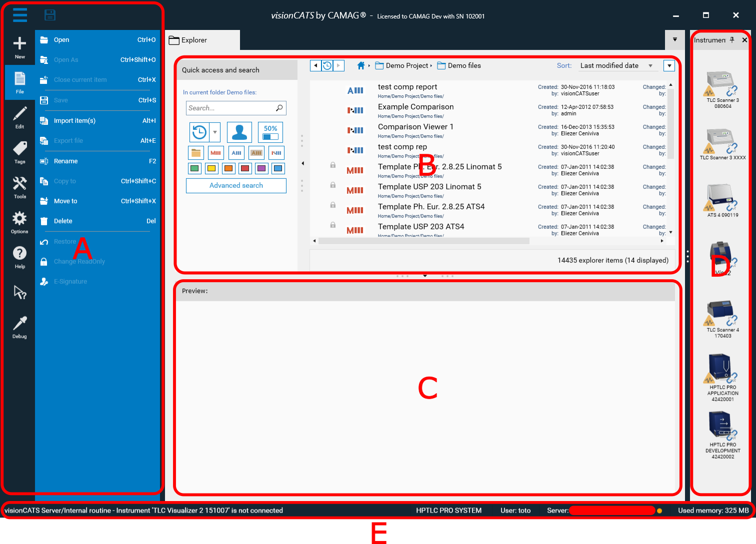Click the explorer list vertical scrollbar down arrow
This screenshot has height=544, width=756.
point(670,232)
